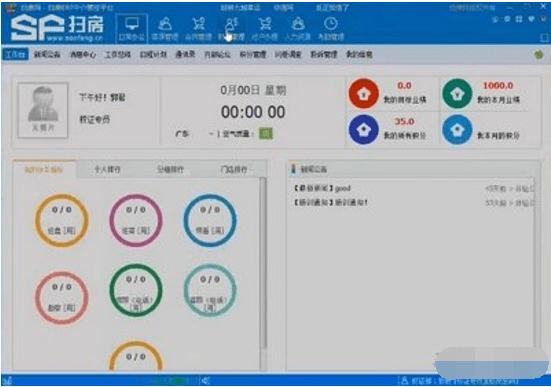The width and height of the screenshot is (551, 387).
Task: Click the clock icon attendance module
Action: [331, 28]
